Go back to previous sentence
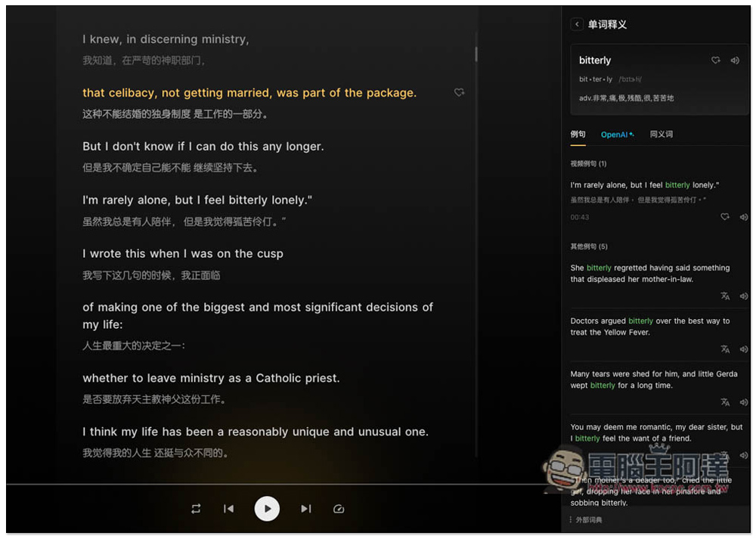Screen dimensions: 756x539 click(228, 509)
